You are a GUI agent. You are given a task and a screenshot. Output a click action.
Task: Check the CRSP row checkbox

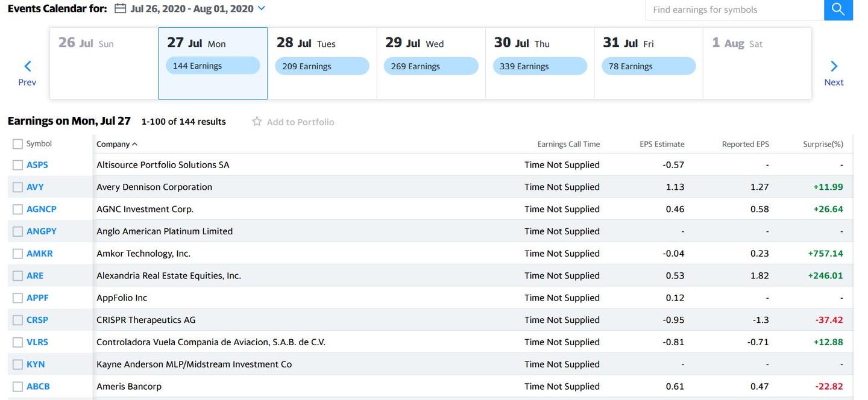click(x=17, y=320)
